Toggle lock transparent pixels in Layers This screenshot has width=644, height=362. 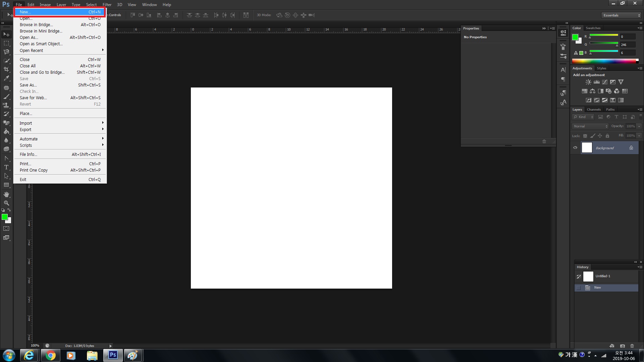click(x=585, y=136)
